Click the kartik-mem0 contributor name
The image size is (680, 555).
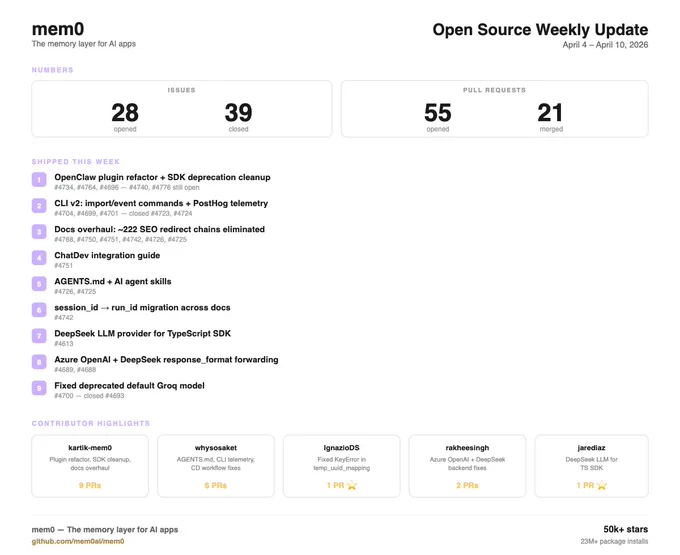click(90, 447)
